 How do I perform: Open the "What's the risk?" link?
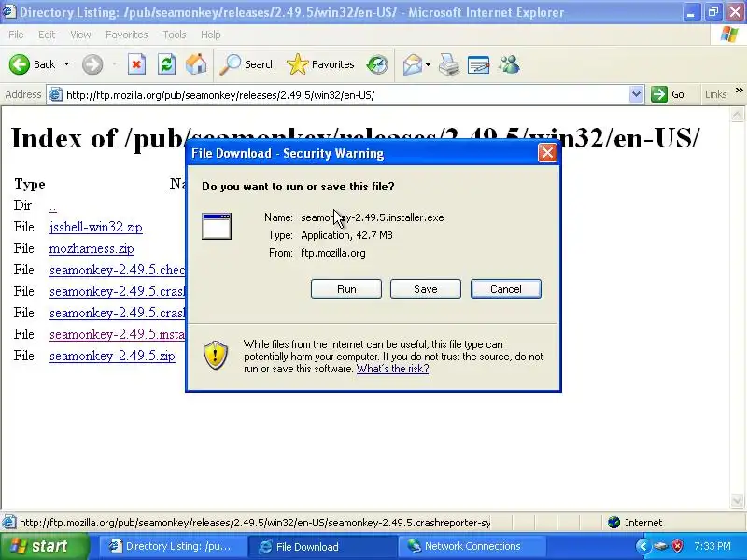click(392, 369)
